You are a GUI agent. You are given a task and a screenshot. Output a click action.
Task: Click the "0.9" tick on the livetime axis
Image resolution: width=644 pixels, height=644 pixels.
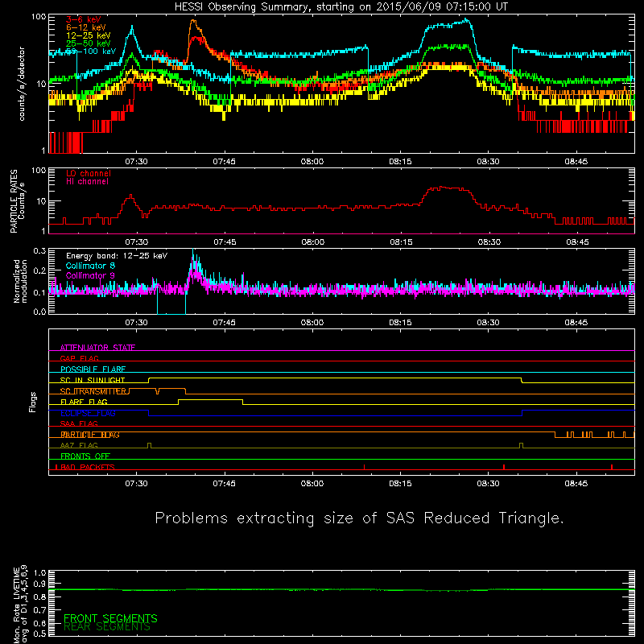pos(39,584)
